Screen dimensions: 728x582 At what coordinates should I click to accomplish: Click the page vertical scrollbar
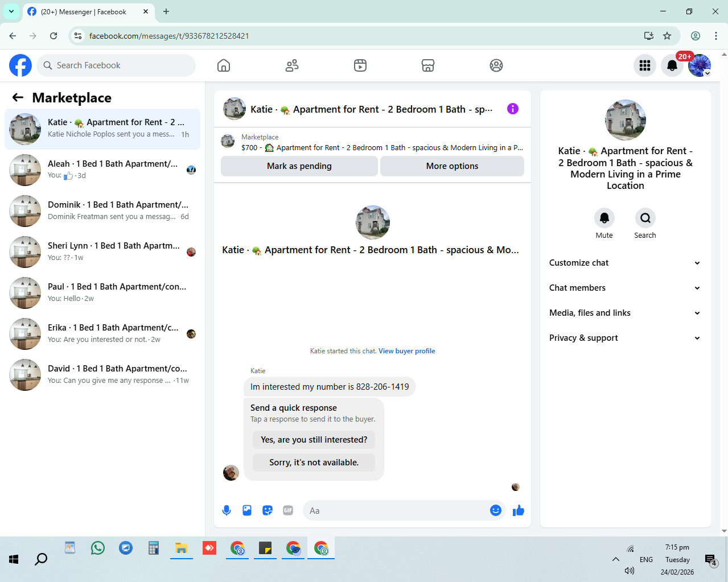pos(724,293)
